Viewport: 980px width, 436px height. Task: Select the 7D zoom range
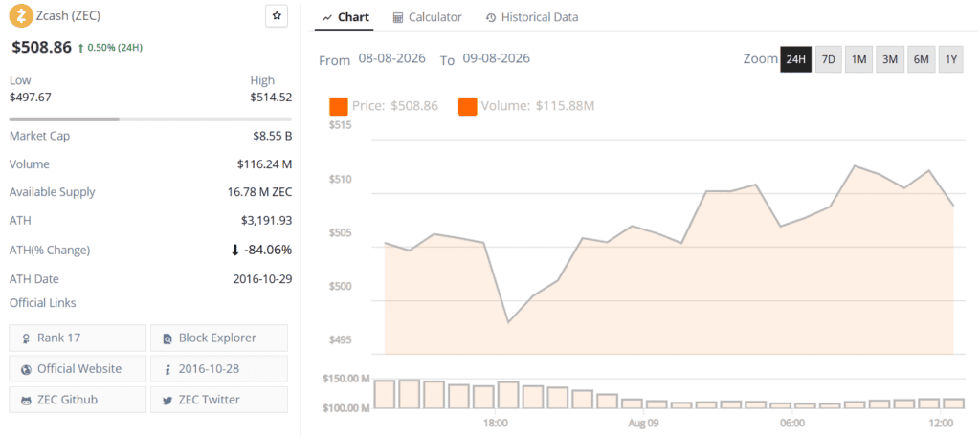[828, 59]
